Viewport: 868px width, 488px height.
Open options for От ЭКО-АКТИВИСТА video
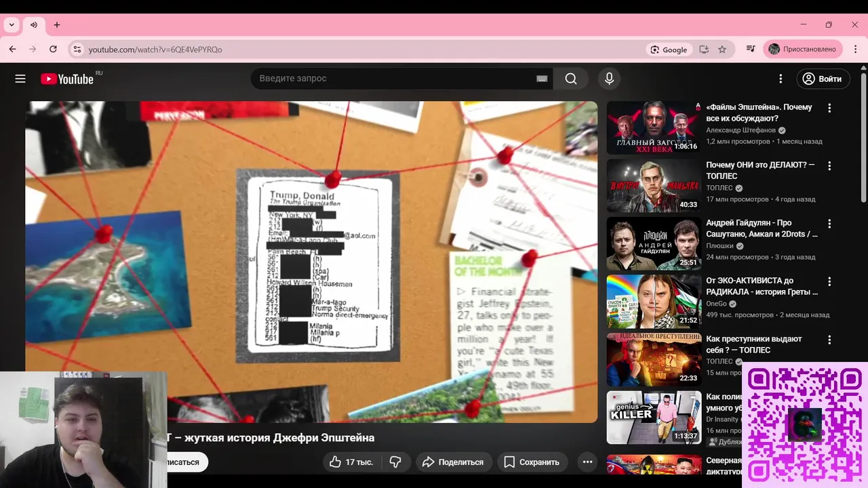829,281
